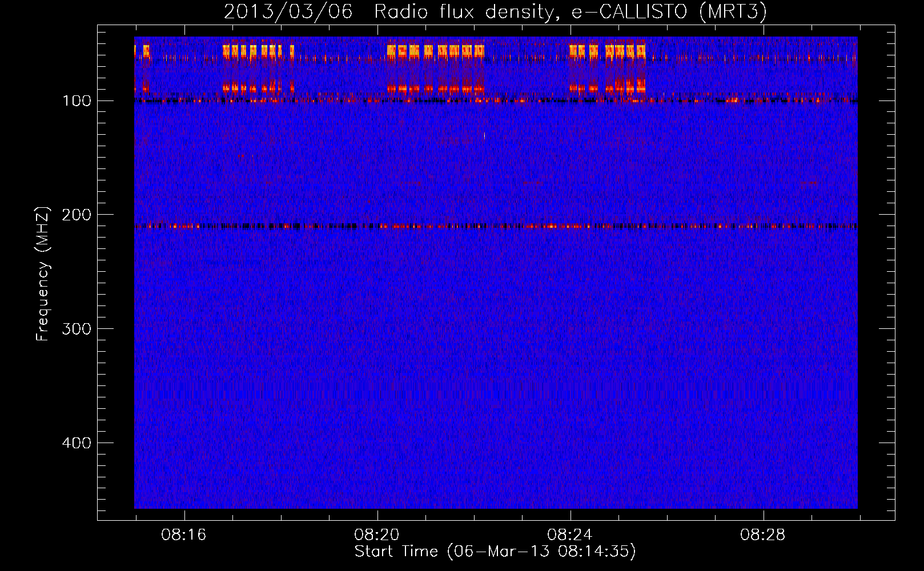Click the 08:20 time tick label
The width and height of the screenshot is (924, 571).
pyautogui.click(x=377, y=535)
